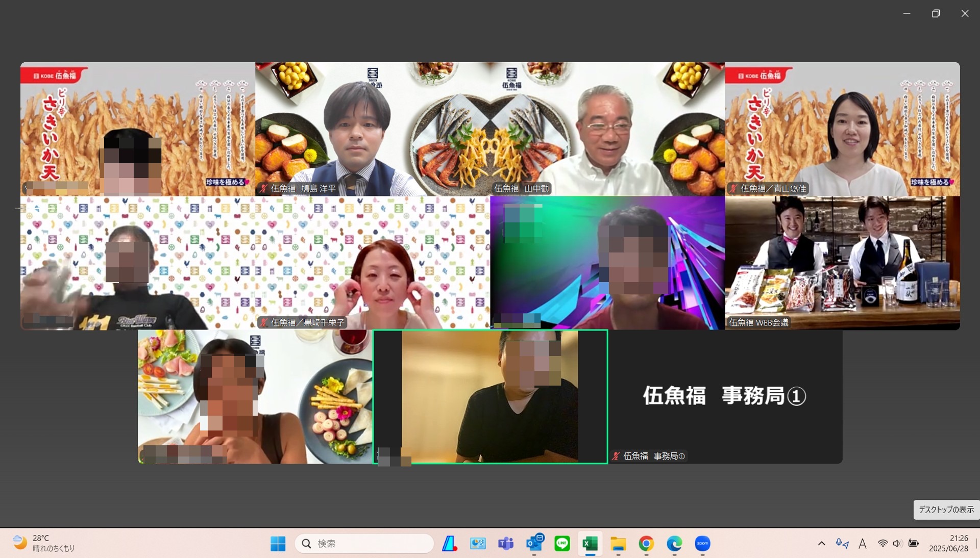Image resolution: width=980 pixels, height=558 pixels.
Task: Click muted mic icon beside 黒崎千栄子
Action: click(263, 323)
